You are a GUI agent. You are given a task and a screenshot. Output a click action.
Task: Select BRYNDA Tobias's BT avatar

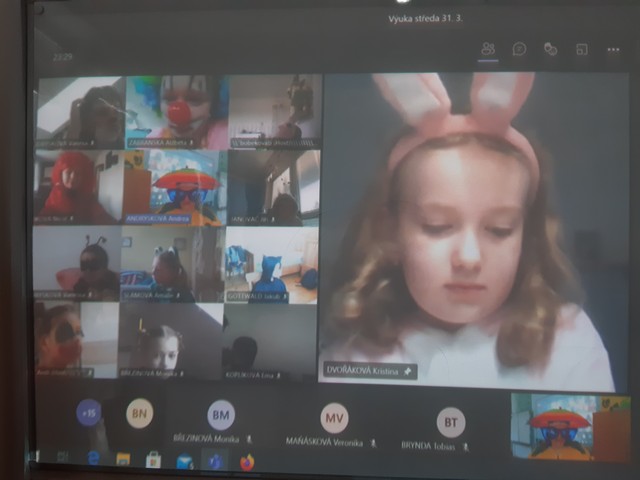[451, 422]
